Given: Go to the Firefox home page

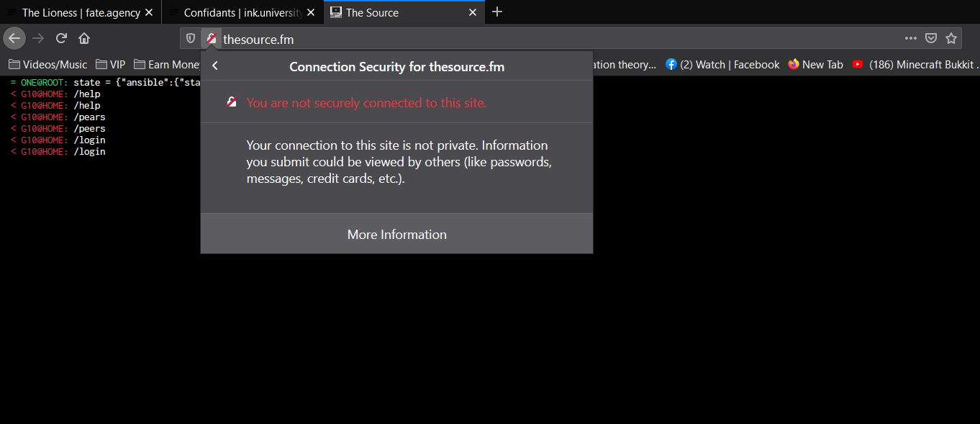Looking at the screenshot, I should pyautogui.click(x=84, y=38).
